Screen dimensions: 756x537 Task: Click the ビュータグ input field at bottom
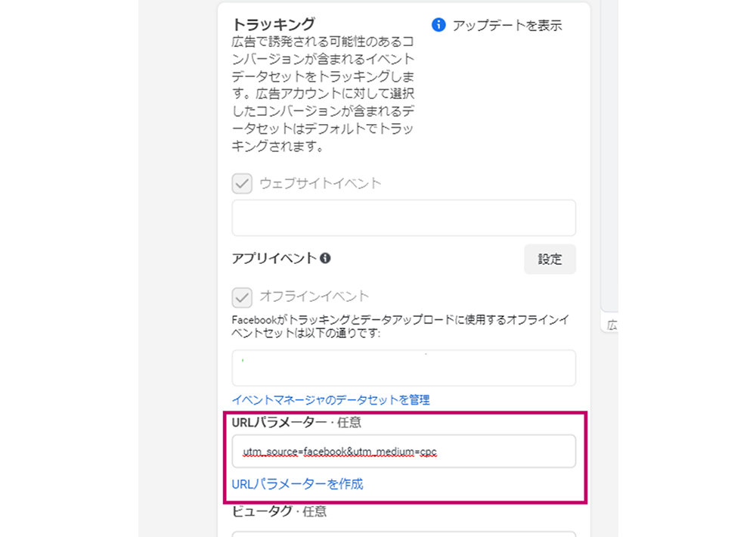click(404, 534)
